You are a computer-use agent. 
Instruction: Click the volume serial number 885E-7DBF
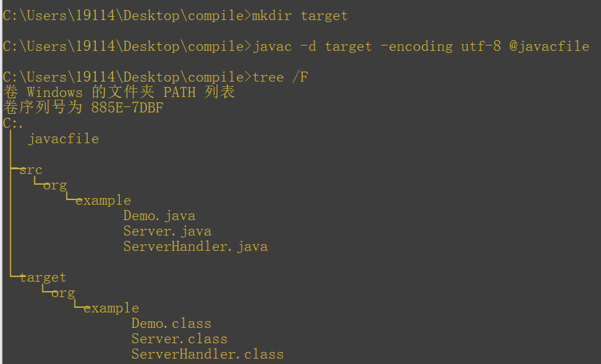(127, 108)
